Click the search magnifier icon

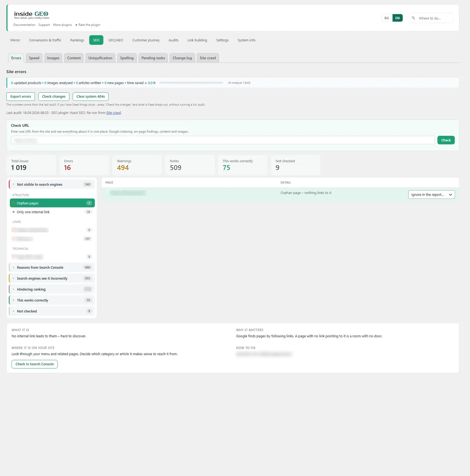pyautogui.click(x=413, y=18)
